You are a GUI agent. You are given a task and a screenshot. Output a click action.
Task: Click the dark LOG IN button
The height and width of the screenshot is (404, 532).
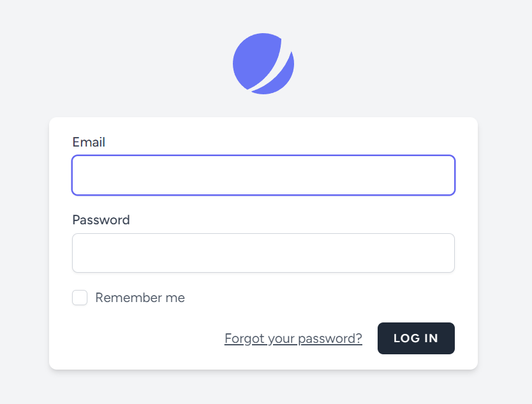coord(416,338)
